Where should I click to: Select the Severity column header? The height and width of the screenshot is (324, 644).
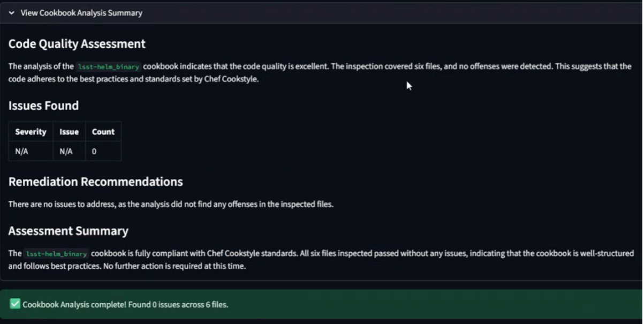coord(31,132)
